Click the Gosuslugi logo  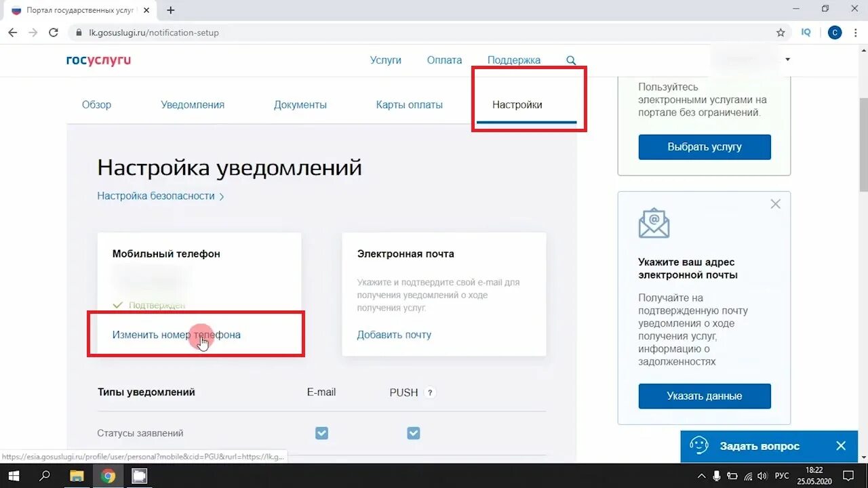click(x=98, y=60)
